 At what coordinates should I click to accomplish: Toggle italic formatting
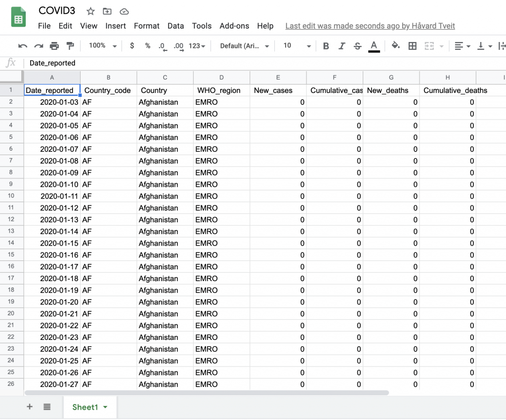click(x=342, y=46)
